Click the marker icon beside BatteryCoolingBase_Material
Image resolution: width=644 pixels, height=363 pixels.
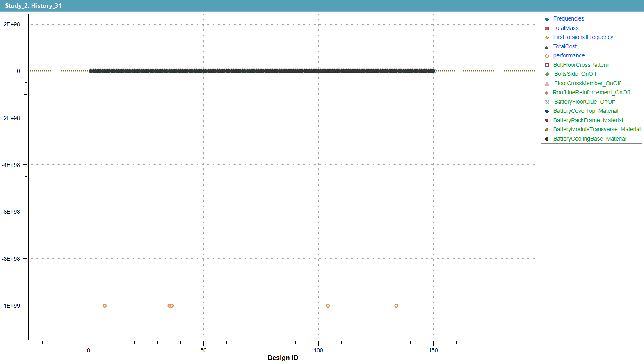click(547, 139)
